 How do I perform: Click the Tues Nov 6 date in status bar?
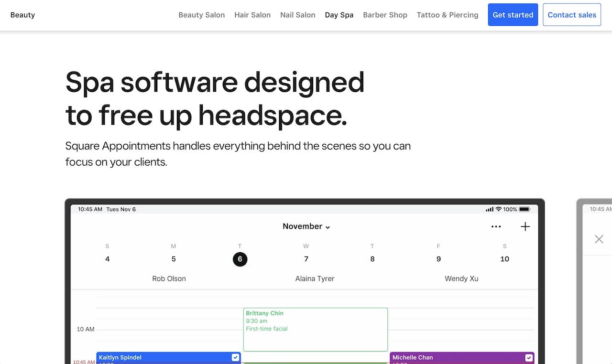pos(121,209)
